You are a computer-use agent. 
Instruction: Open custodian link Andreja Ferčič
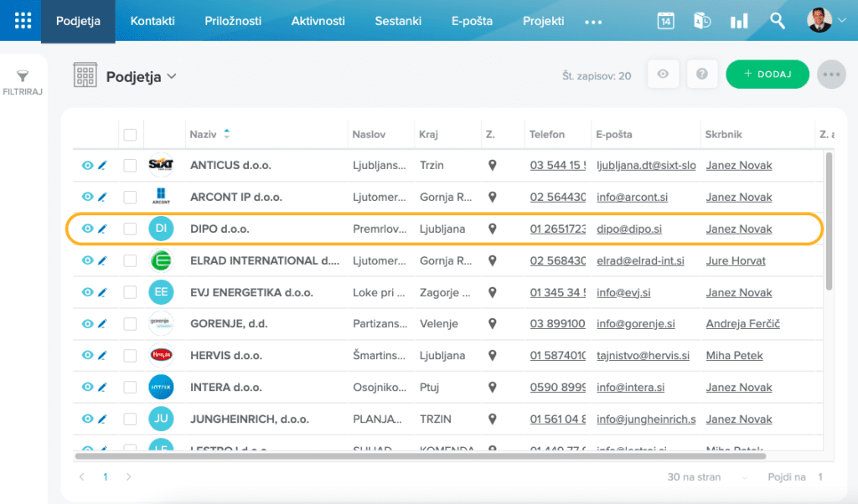742,324
